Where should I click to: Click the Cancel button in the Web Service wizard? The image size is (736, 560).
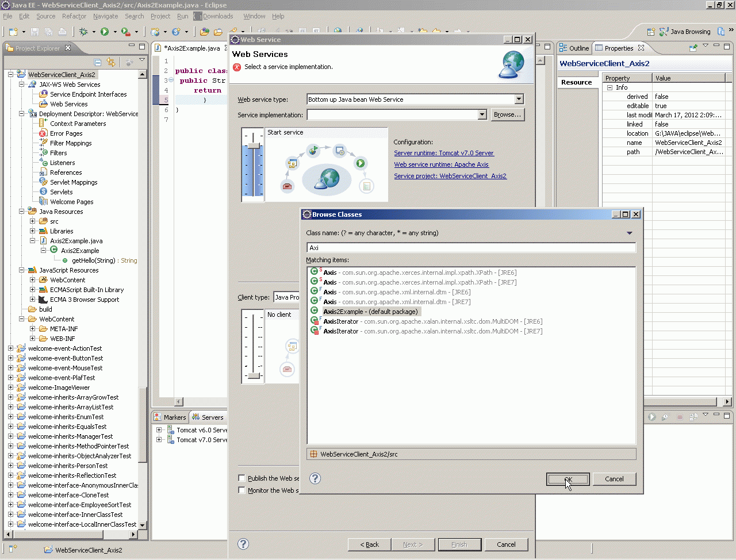pos(506,544)
